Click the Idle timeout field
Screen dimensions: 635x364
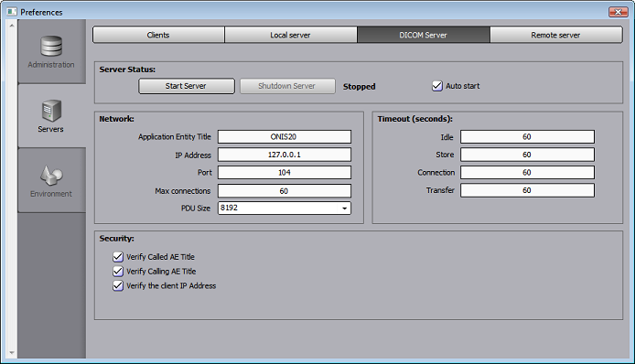pos(527,137)
